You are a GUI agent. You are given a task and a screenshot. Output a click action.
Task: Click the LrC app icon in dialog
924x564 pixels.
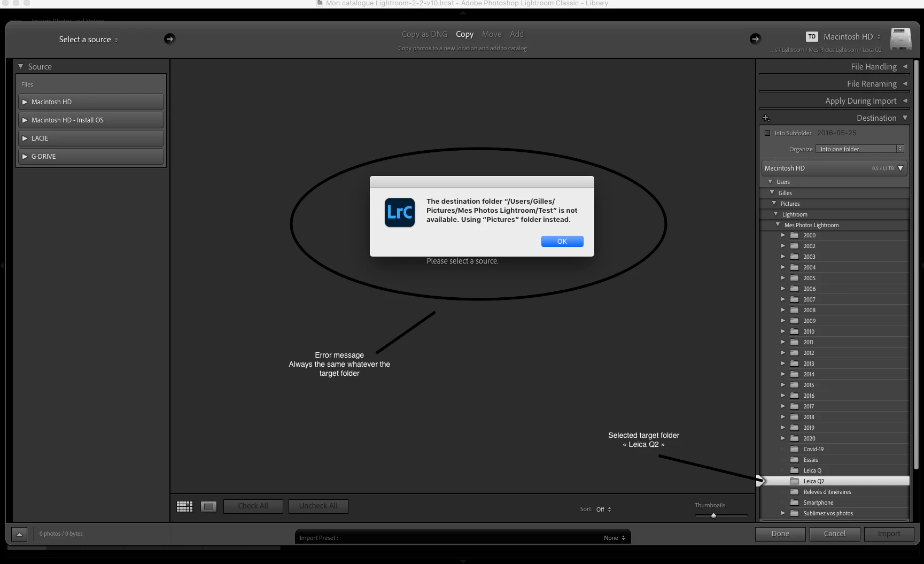[400, 212]
